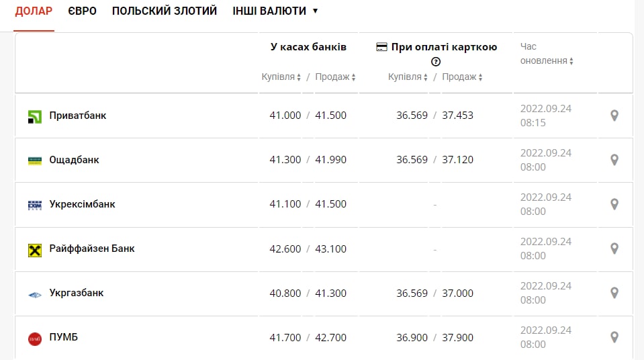Open map location pin for Приватбанк
Screen dimensions: 644x360
(614, 116)
